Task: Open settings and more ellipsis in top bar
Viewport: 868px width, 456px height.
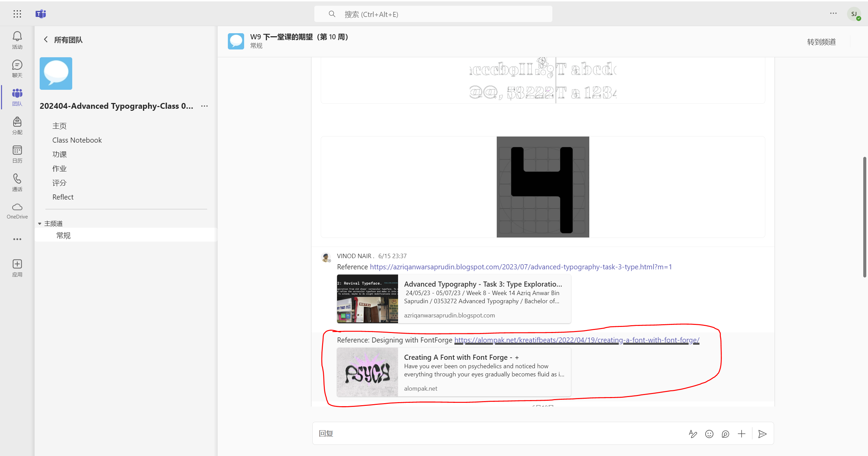Action: point(833,14)
